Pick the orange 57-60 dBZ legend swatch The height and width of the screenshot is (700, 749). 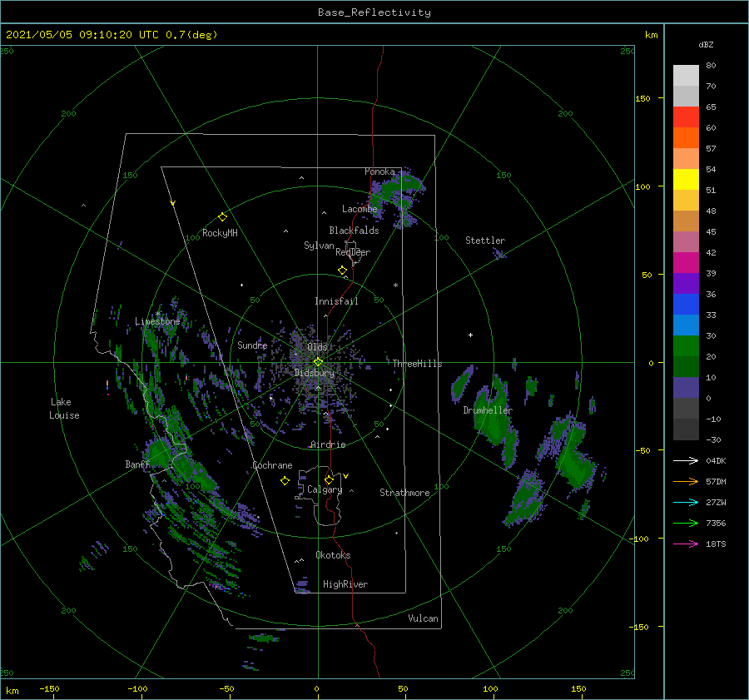[686, 138]
